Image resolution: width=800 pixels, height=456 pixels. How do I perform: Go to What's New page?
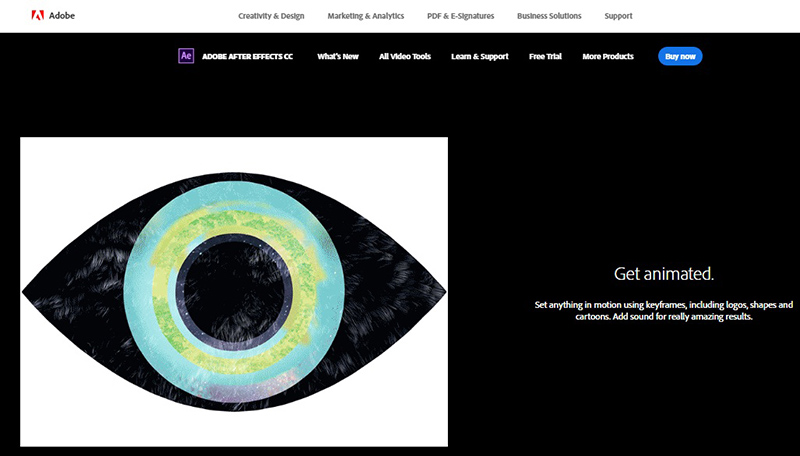338,57
